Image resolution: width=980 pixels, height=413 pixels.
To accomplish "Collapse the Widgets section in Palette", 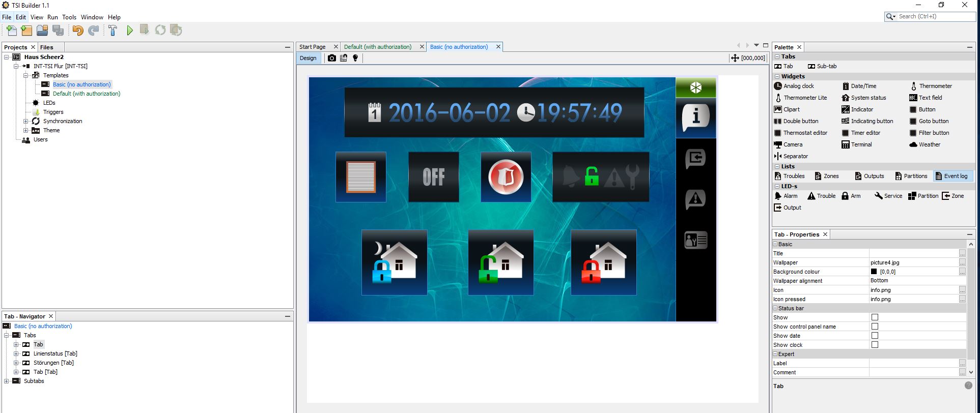I will tap(777, 76).
